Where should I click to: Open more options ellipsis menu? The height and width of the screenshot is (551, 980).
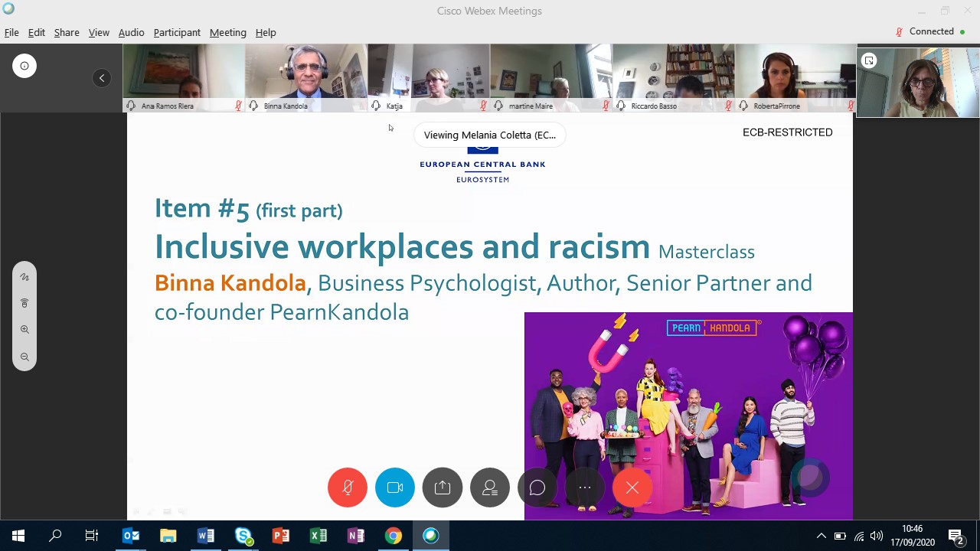[585, 487]
